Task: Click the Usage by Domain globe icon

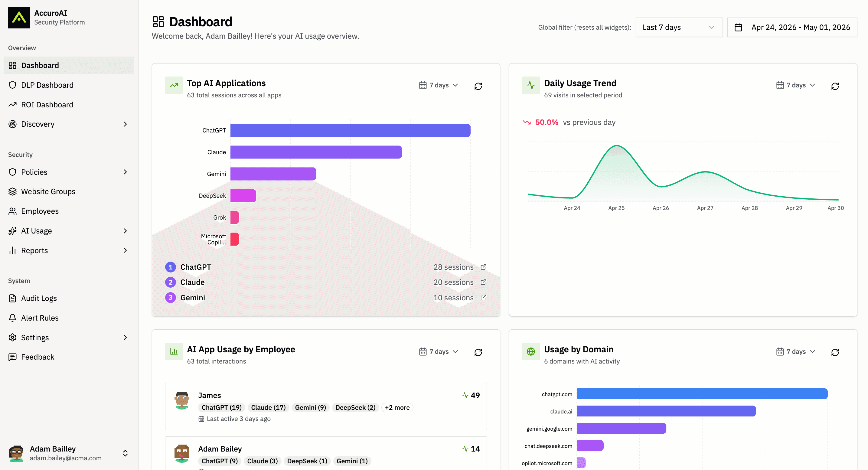Action: 531,351
